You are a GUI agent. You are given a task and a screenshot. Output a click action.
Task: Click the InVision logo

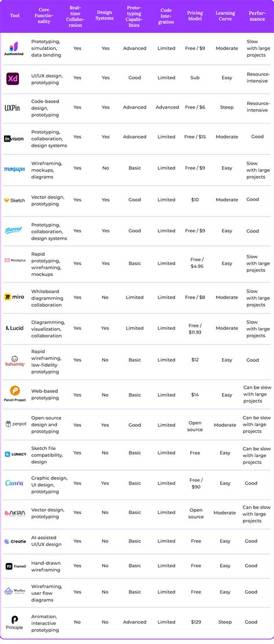click(x=14, y=139)
